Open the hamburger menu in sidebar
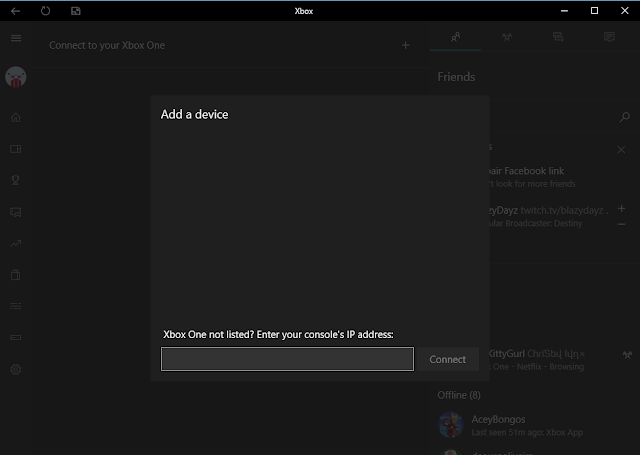 [x=16, y=38]
